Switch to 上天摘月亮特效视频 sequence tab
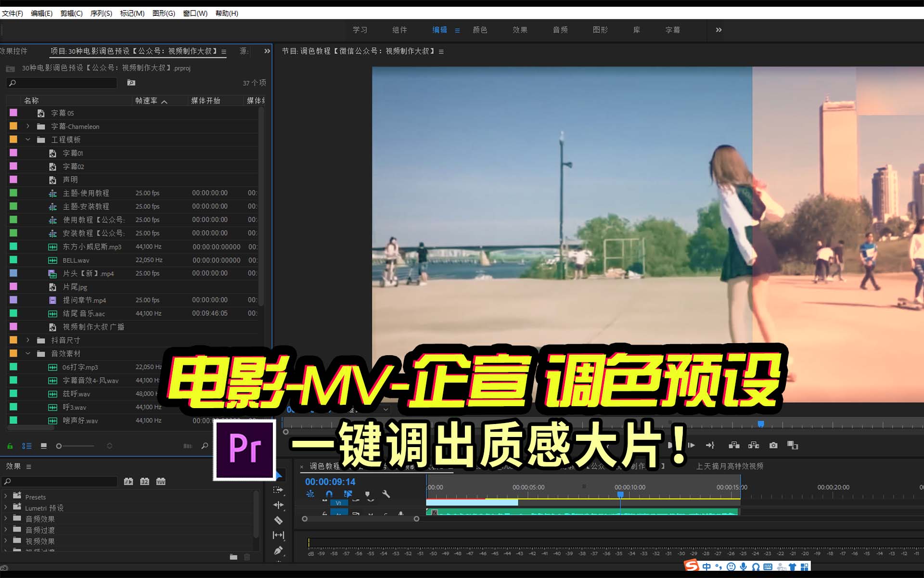The width and height of the screenshot is (924, 578). (730, 466)
